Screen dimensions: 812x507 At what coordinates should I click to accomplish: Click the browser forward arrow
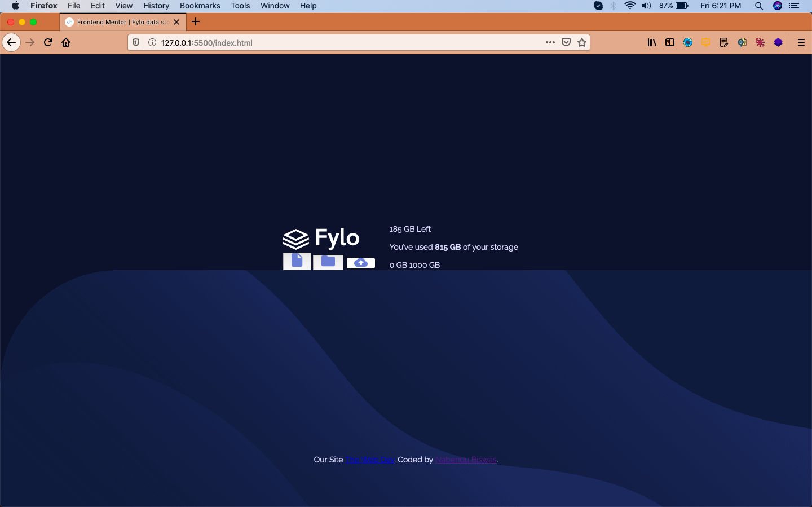click(x=30, y=42)
